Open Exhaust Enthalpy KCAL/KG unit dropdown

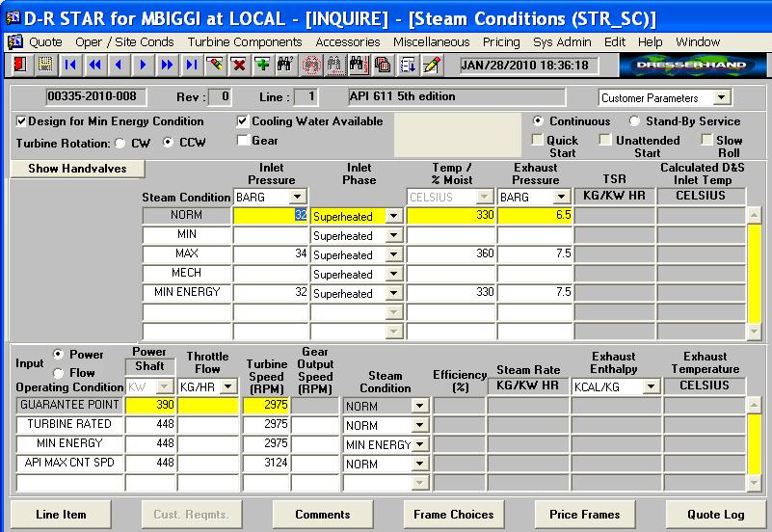pyautogui.click(x=651, y=386)
